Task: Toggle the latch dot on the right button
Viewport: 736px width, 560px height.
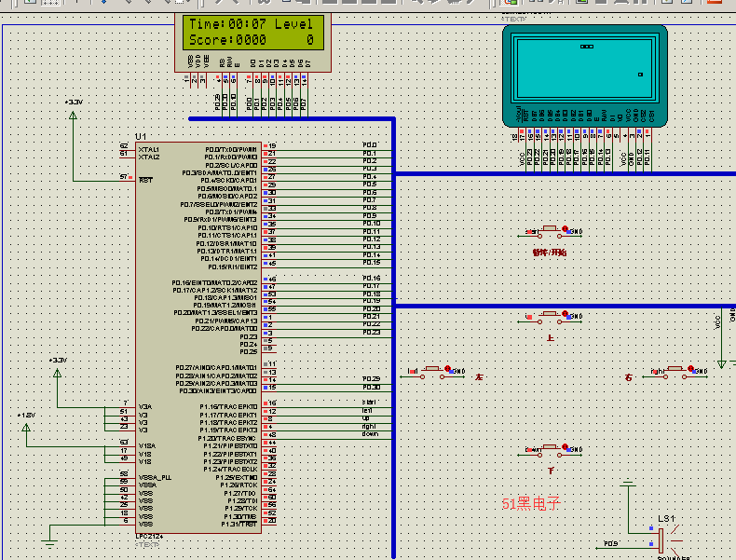Action: click(x=690, y=368)
